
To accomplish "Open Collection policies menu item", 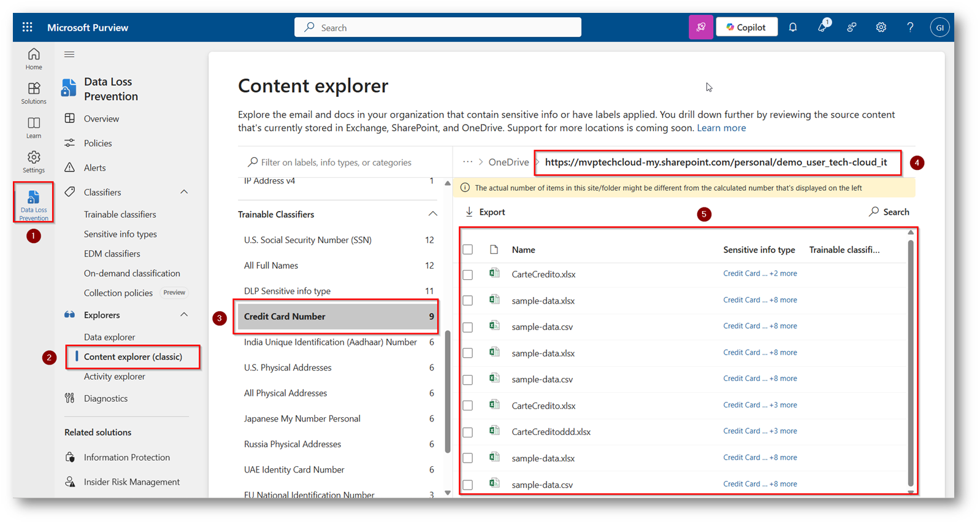I will coord(118,293).
